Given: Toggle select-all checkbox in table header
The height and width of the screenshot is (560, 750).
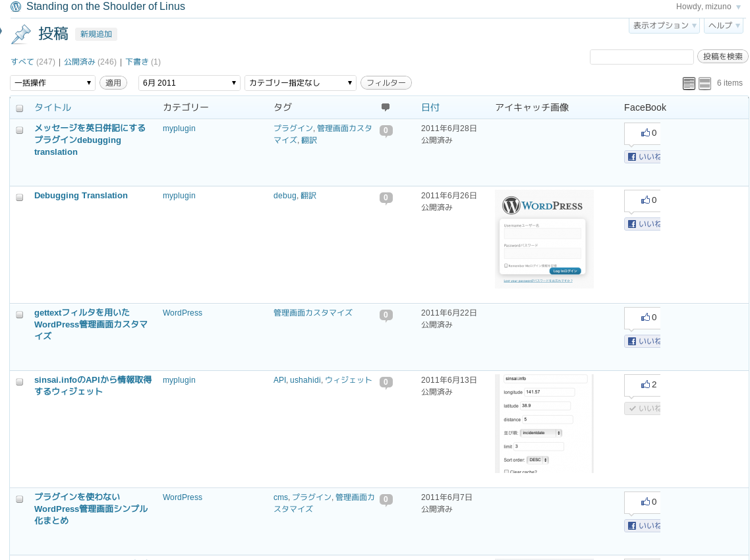Looking at the screenshot, I should [x=20, y=108].
